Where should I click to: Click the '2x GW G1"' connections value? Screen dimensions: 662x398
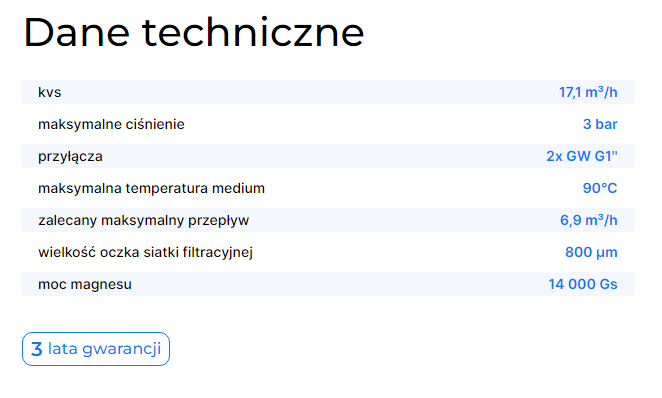[582, 156]
